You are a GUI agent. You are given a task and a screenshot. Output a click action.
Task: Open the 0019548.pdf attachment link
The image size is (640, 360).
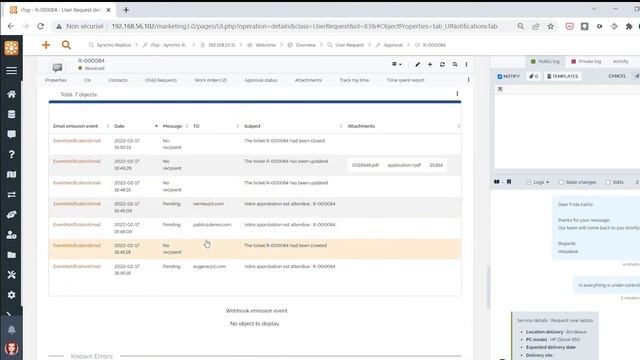pyautogui.click(x=365, y=165)
